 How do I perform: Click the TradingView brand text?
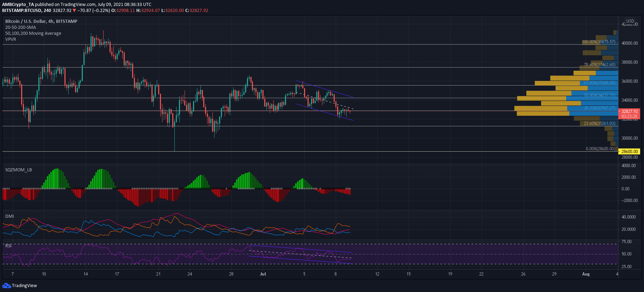24,286
